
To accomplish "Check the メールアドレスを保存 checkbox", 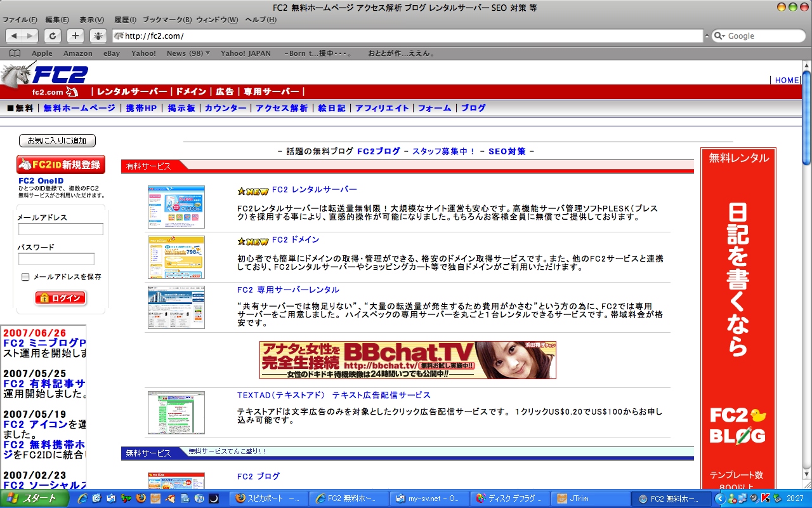I will [x=25, y=277].
